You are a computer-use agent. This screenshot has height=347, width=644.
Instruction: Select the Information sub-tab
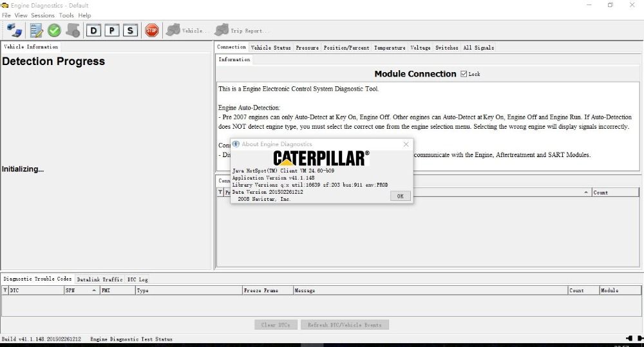[234, 59]
